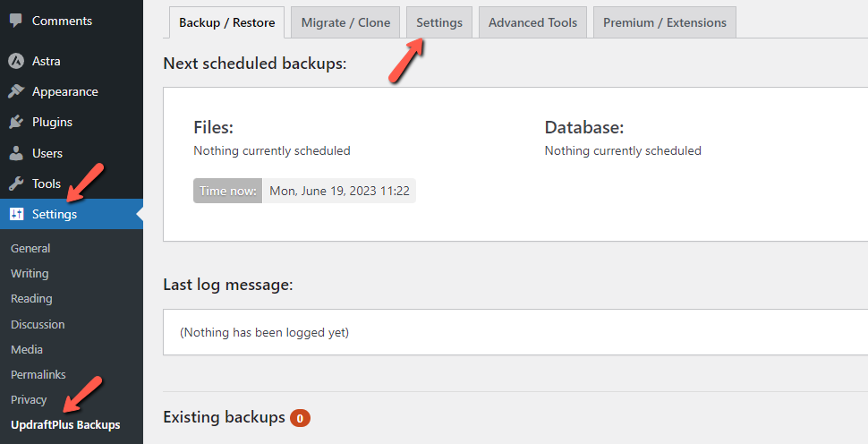Click the Astra logo icon
Screen dimensions: 868x444
(x=16, y=61)
